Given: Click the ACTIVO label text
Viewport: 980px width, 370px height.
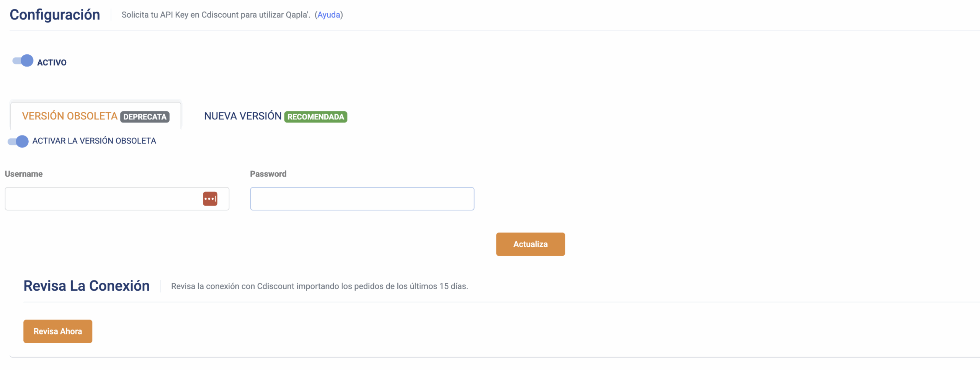Looking at the screenshot, I should click(x=52, y=62).
